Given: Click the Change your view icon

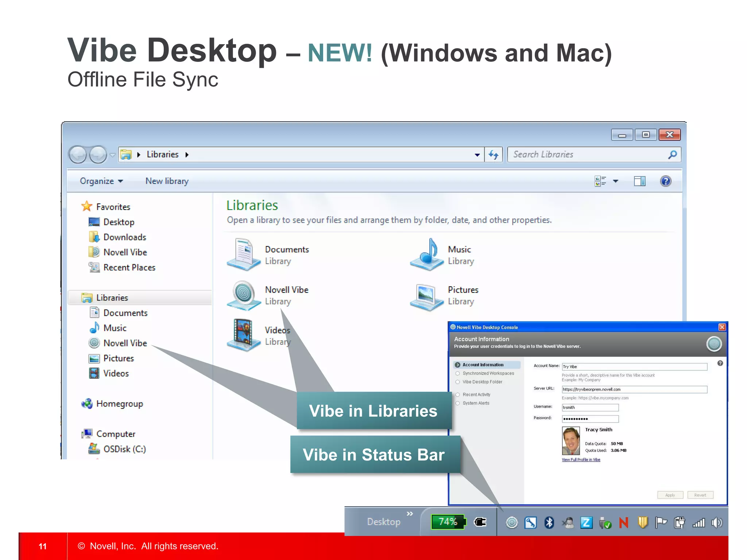Looking at the screenshot, I should (600, 181).
